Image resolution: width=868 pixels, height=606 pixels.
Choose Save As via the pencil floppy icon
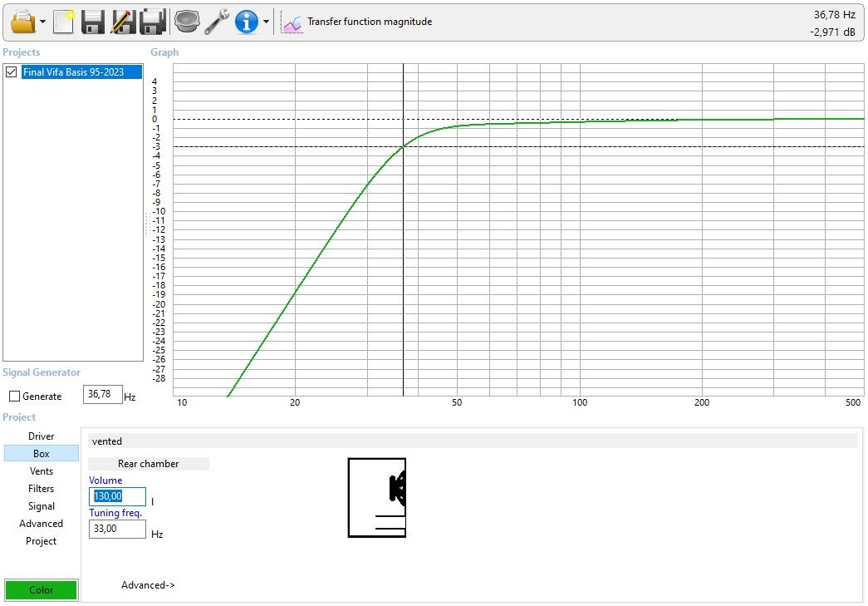click(x=123, y=22)
